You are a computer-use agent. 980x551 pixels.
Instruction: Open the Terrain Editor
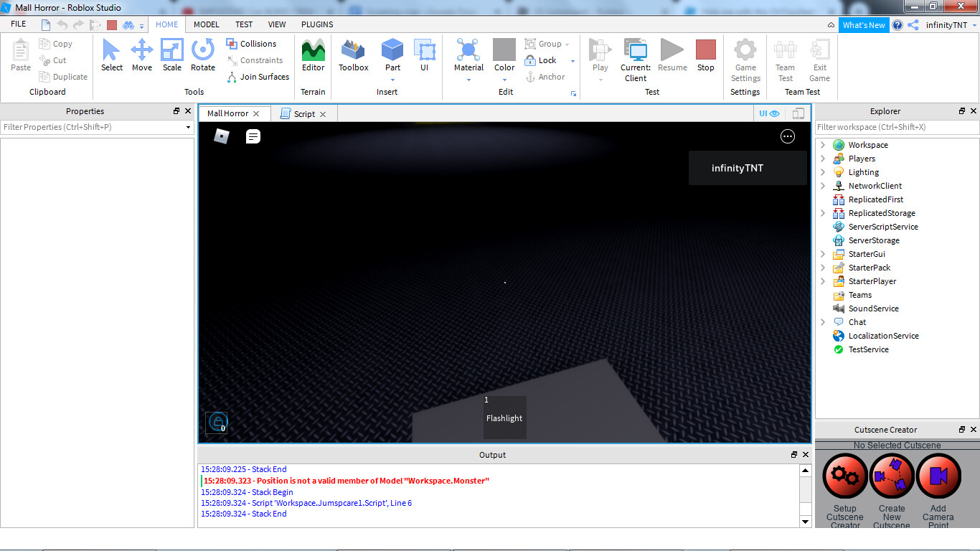pyautogui.click(x=313, y=55)
